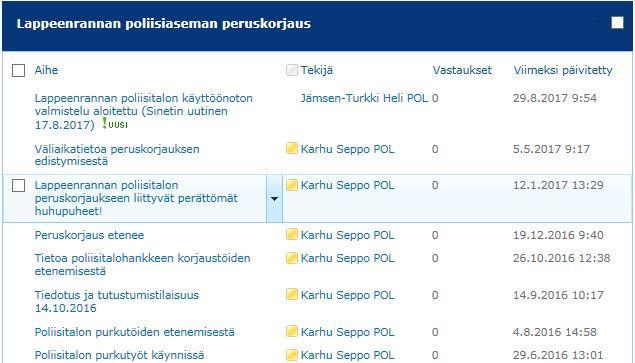635x363 pixels.
Task: Sort by Viimeksi päivitetty column header
Action: 563,70
